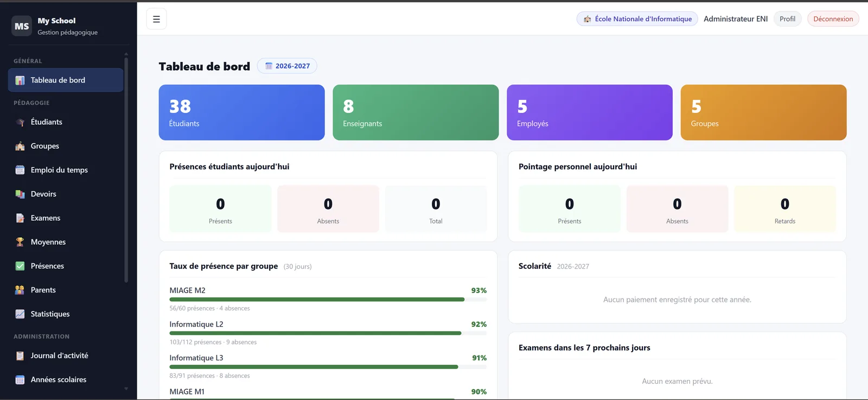This screenshot has width=868, height=400.
Task: Click the Années scolaires calendar icon
Action: [x=20, y=380]
